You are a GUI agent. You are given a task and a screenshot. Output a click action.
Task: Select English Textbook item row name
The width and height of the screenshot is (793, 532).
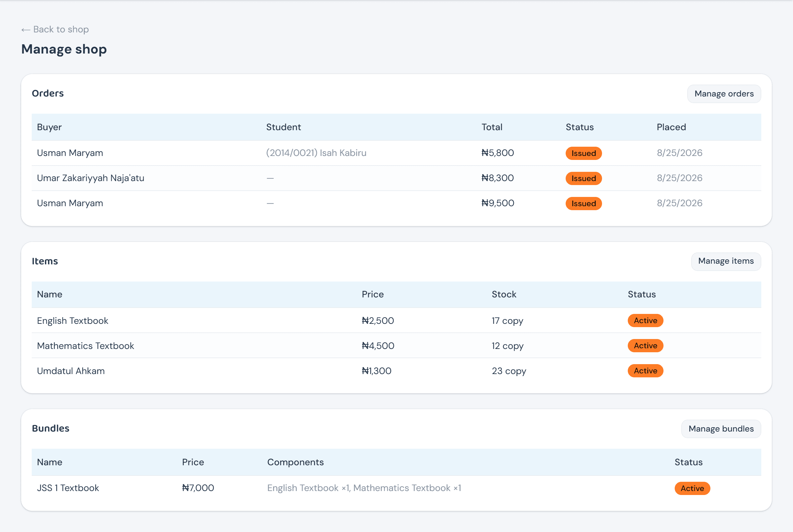(73, 320)
